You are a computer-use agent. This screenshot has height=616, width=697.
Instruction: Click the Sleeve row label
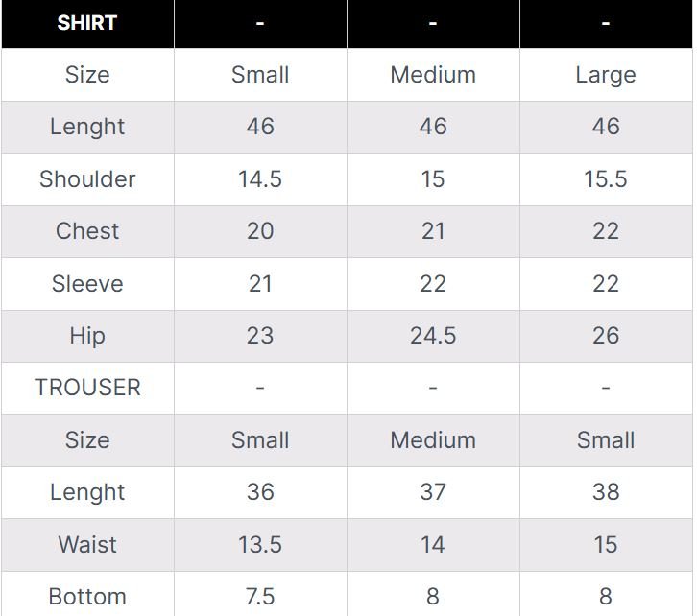pos(87,283)
